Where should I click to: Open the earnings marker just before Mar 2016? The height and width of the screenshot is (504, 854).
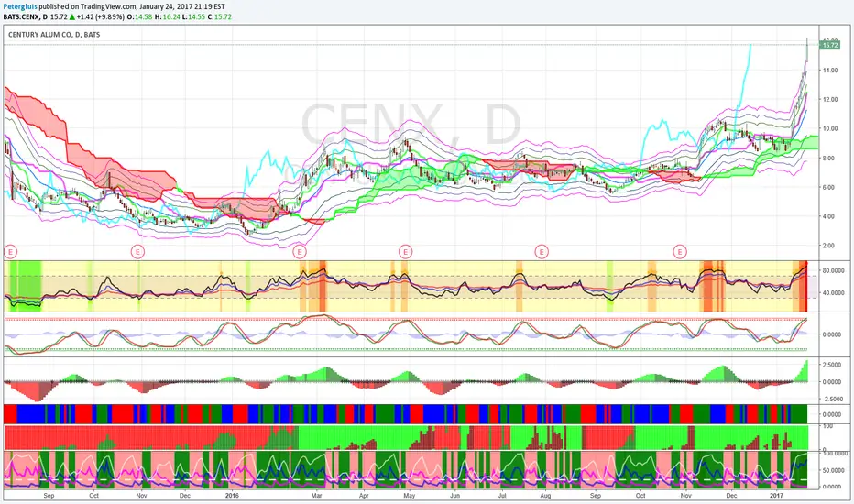pos(300,252)
